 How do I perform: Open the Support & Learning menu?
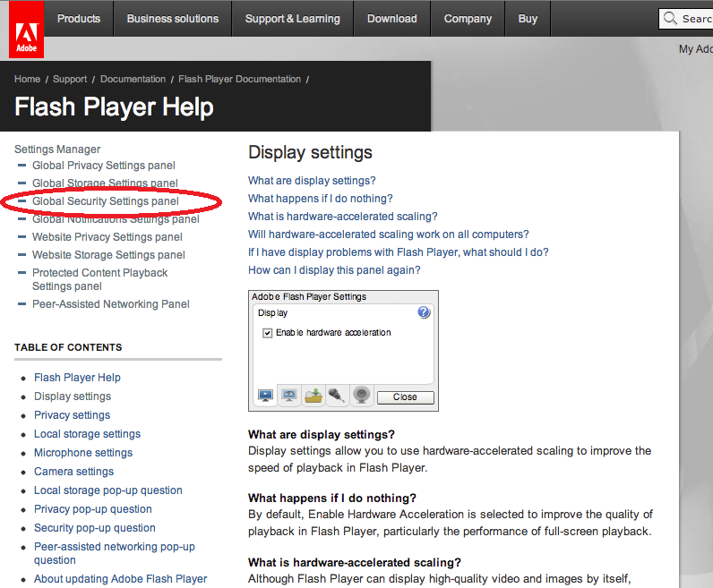292,19
